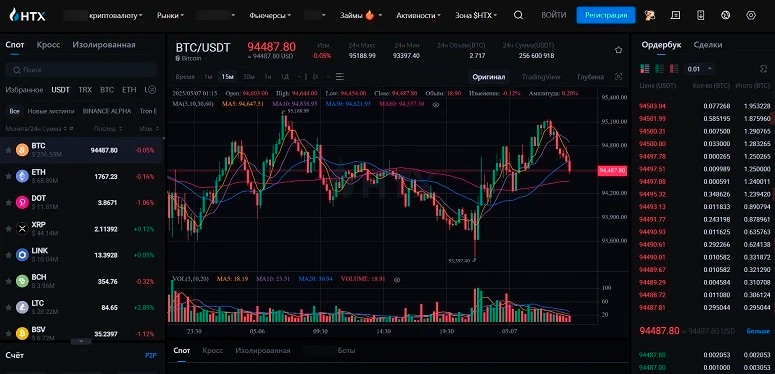Viewport: 775px width, 374px height.
Task: Open the P2P link in Счёт panel
Action: tap(151, 355)
